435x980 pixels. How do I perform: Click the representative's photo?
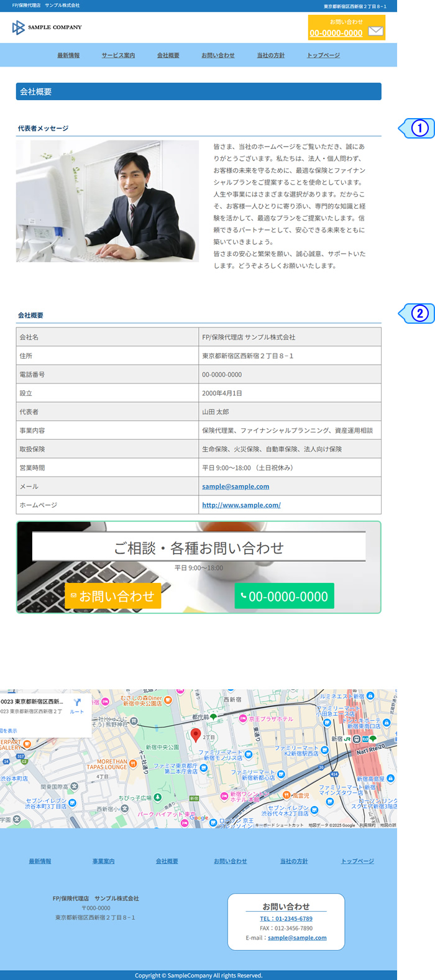coord(108,201)
